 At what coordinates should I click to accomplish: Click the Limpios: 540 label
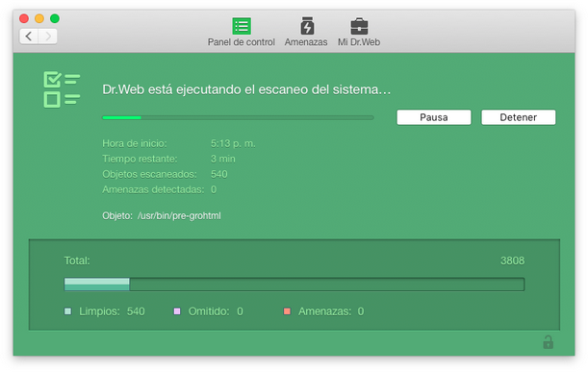pos(112,311)
